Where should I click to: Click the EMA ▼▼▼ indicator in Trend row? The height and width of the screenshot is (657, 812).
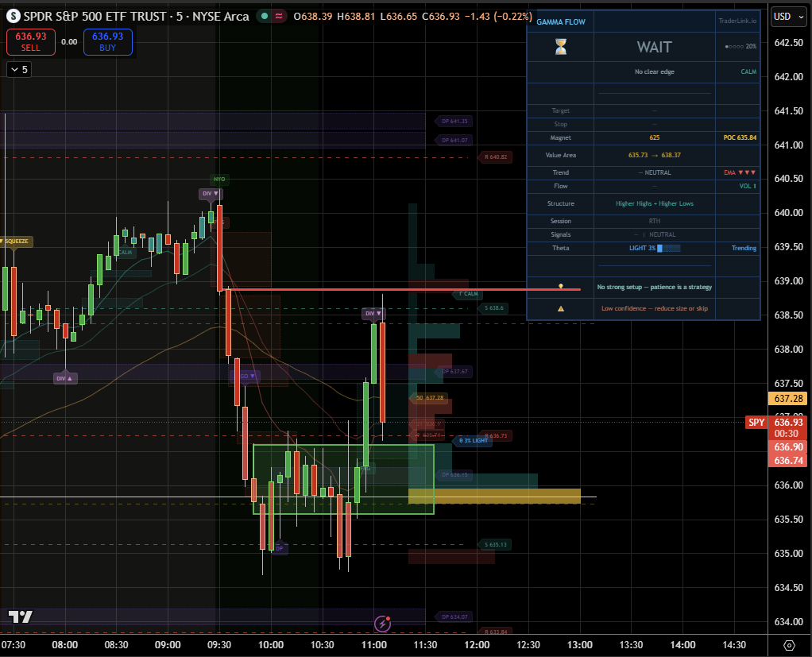pos(740,172)
